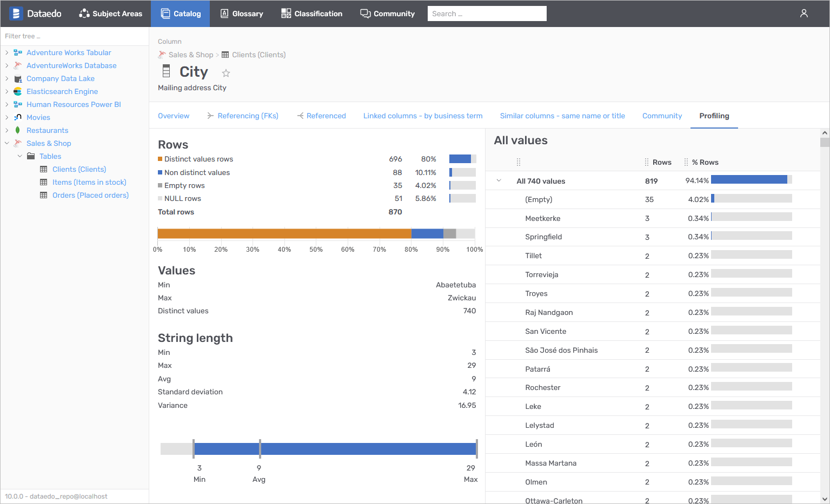Toggle the favorite star next to City
Image resolution: width=830 pixels, height=504 pixels.
(x=225, y=72)
